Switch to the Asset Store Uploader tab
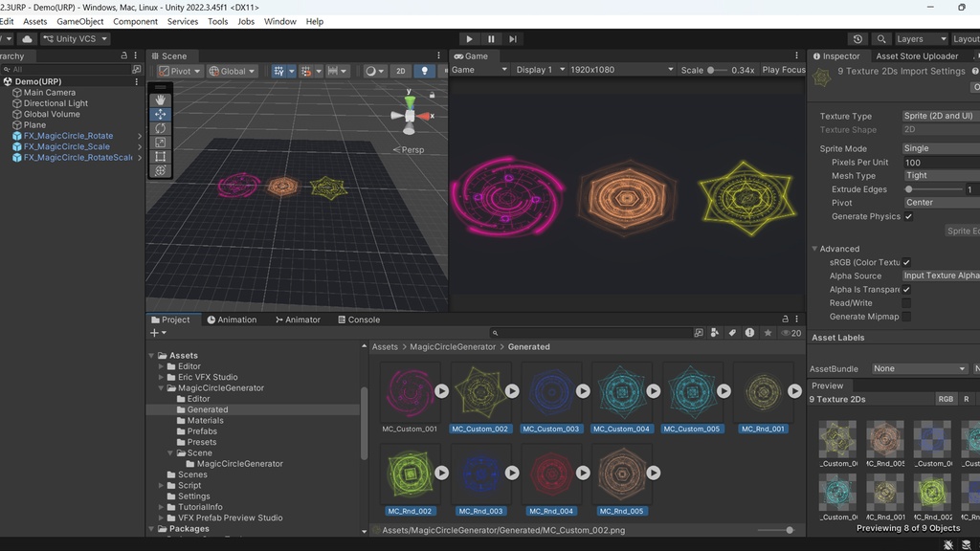 pyautogui.click(x=917, y=56)
